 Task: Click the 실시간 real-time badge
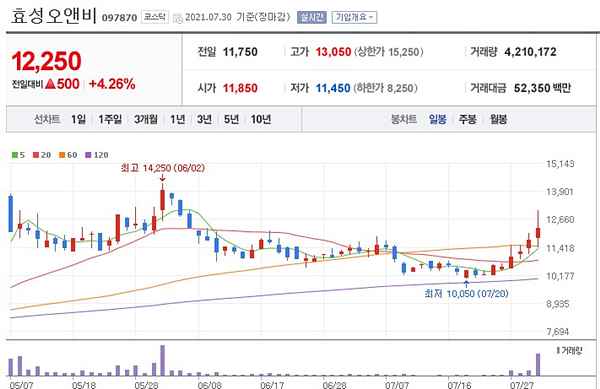pos(312,17)
